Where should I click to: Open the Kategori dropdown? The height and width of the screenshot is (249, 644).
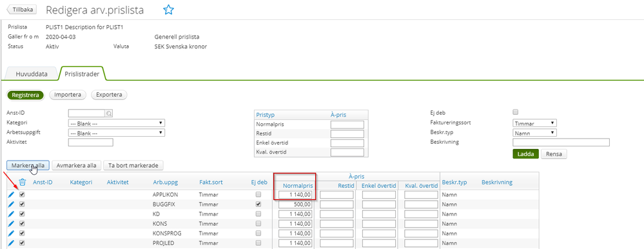116,123
